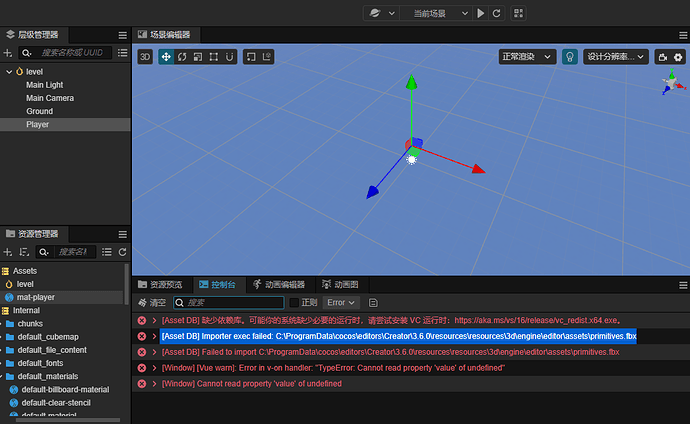
Task: Refresh the assets panel
Action: pos(122,252)
